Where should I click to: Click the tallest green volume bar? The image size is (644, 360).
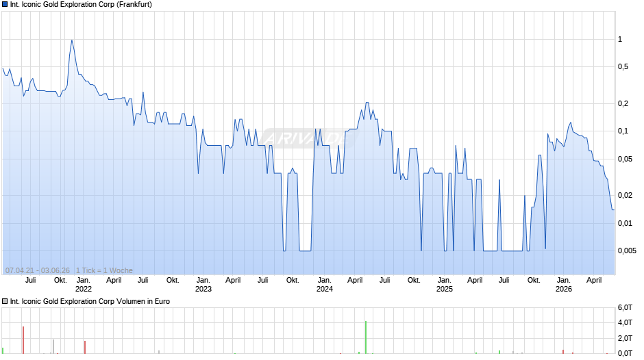coord(366,337)
